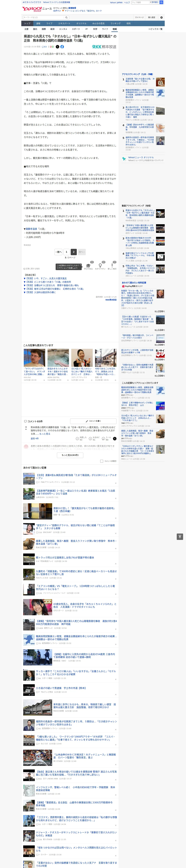Go to previous page with 前へ
This screenshot has height=868, width=186.
[x=58, y=252]
